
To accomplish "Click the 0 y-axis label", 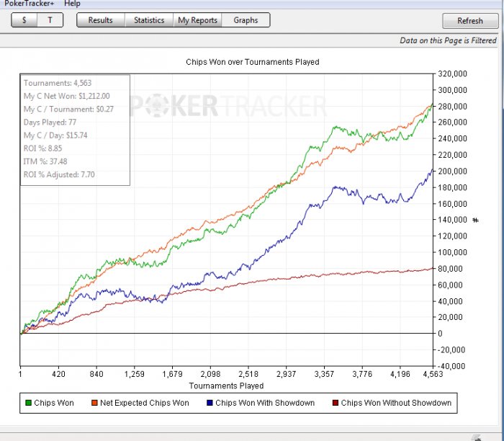I will 440,334.
